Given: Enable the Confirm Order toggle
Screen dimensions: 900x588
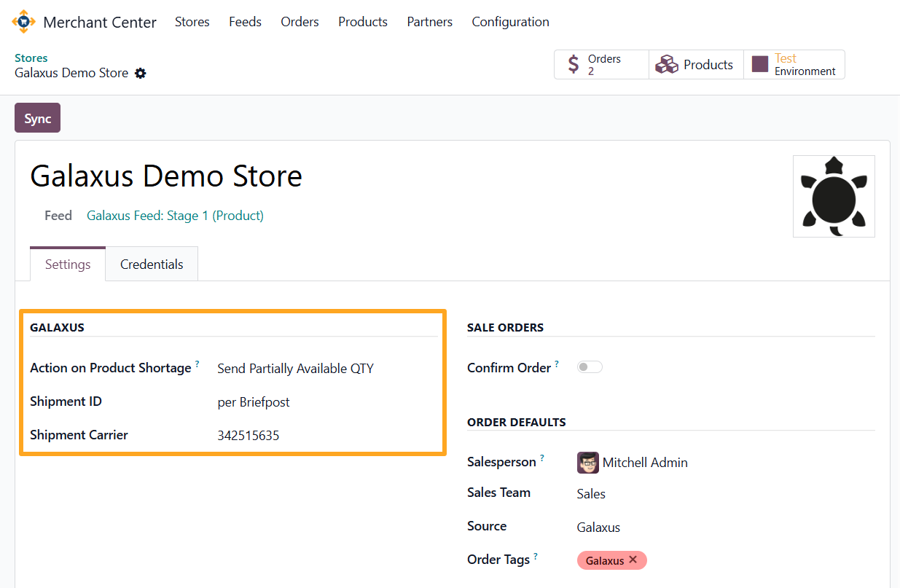Looking at the screenshot, I should 590,367.
